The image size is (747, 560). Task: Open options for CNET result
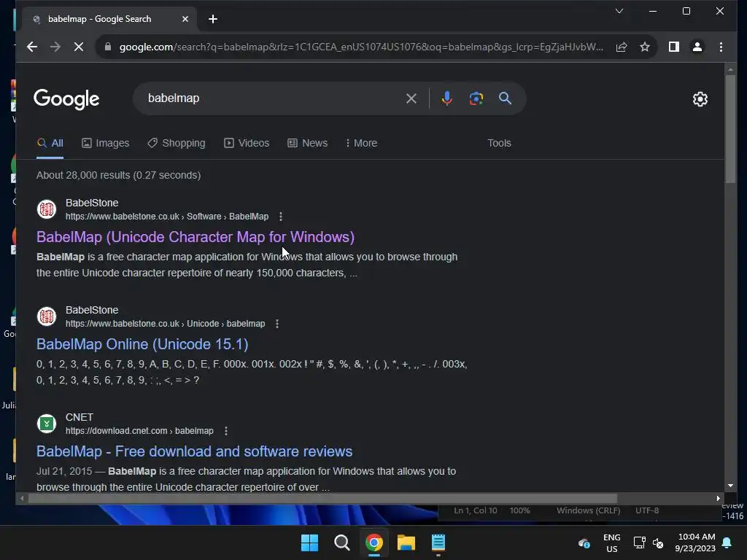[x=226, y=431]
